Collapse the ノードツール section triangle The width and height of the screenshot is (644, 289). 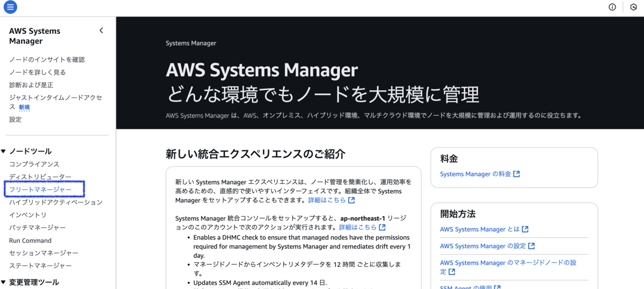coord(4,151)
